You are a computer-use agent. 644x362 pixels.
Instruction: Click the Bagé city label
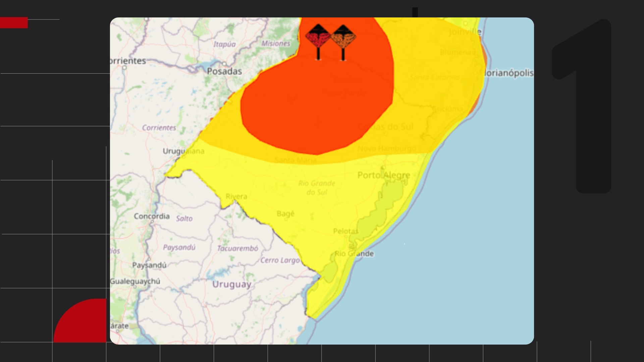click(285, 214)
